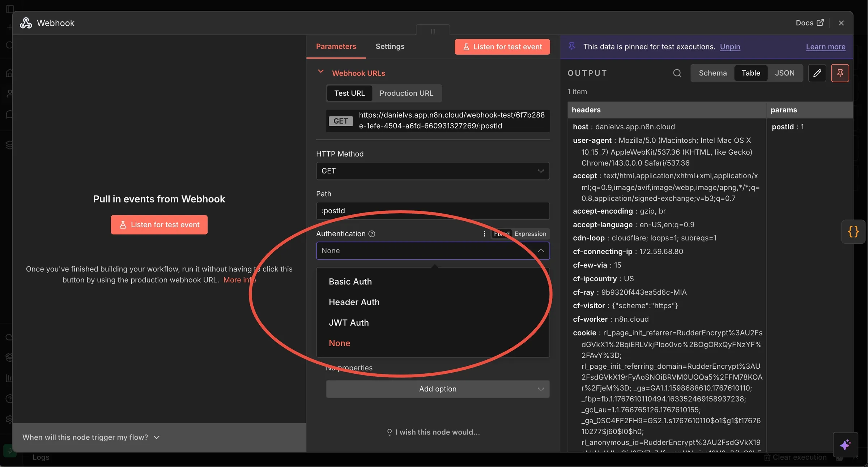Select Production URL toggle
868x467 pixels.
pyautogui.click(x=406, y=93)
